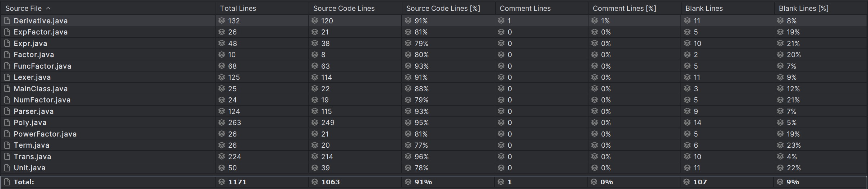
Task: Click the Unit.java file name
Action: [29, 168]
